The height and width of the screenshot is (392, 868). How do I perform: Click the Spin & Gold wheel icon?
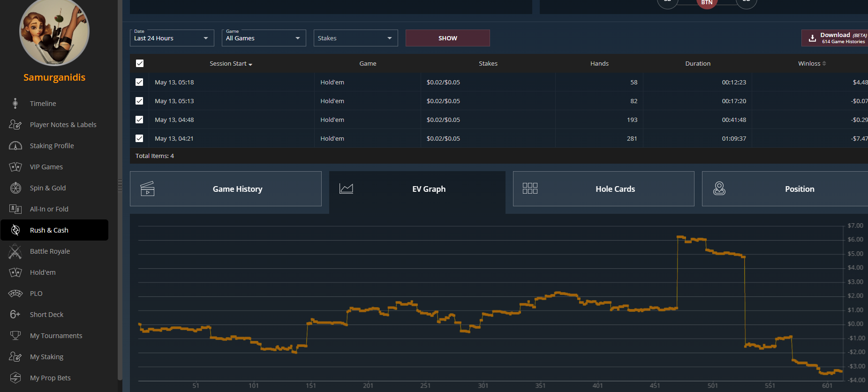15,188
